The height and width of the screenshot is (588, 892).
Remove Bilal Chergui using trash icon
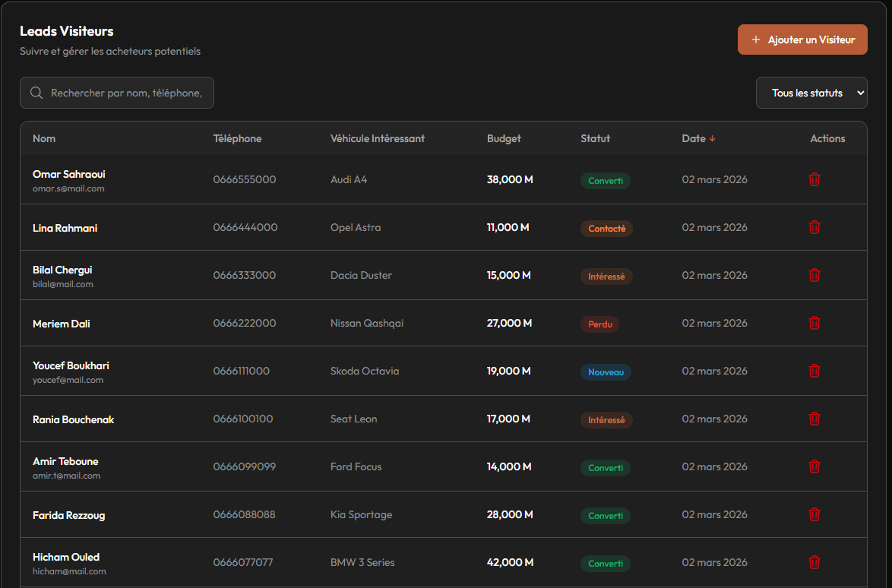tap(814, 276)
